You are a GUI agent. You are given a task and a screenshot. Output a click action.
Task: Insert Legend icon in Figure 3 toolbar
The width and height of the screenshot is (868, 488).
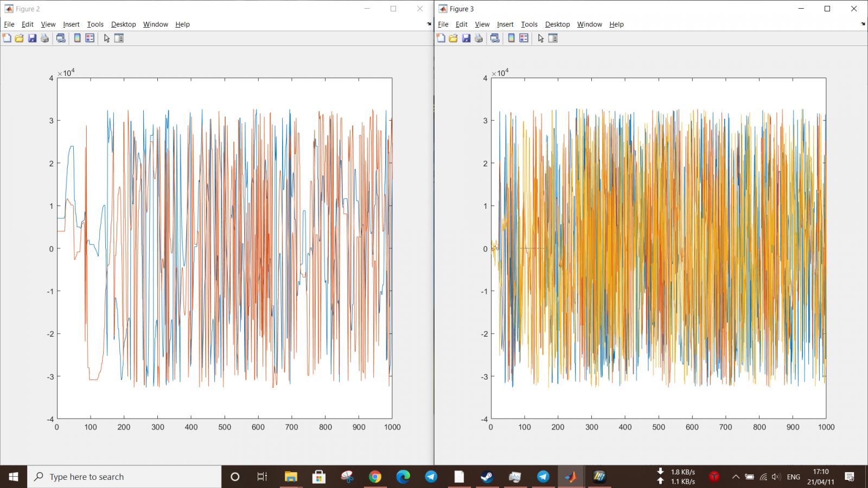524,38
